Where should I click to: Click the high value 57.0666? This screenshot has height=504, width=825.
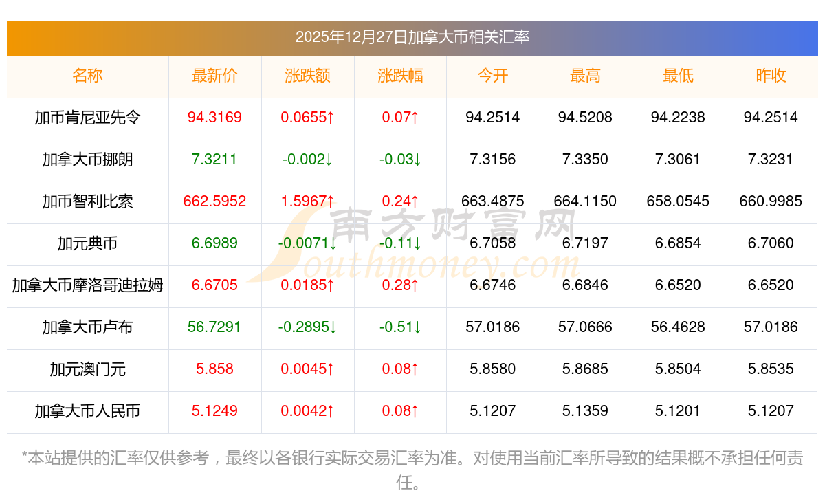click(585, 327)
